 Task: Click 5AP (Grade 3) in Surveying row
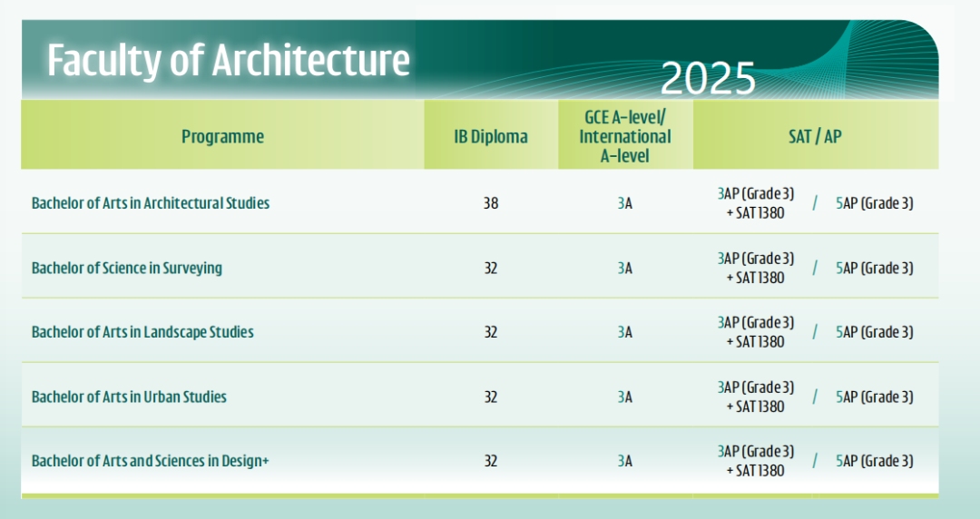874,268
